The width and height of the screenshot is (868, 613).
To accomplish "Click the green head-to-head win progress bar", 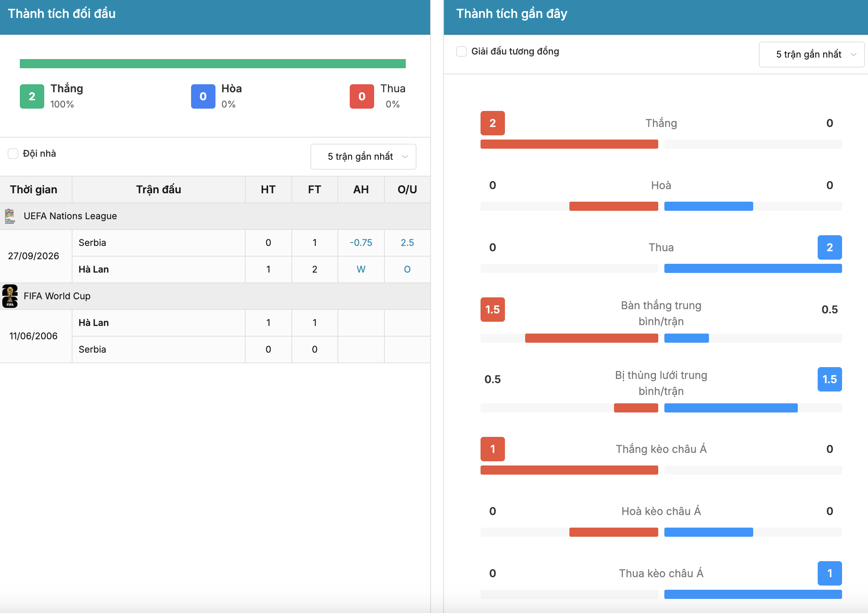I will (x=213, y=64).
